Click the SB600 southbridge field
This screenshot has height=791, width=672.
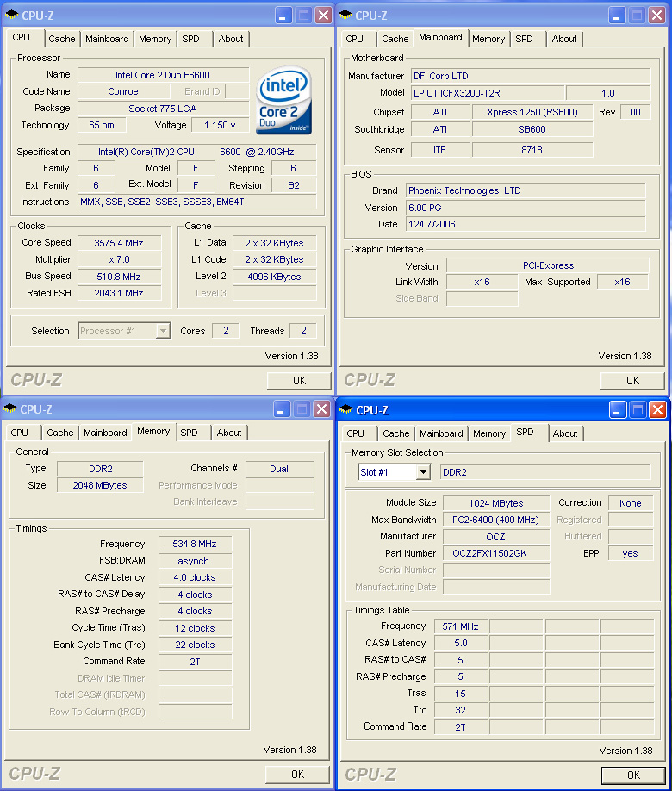point(532,129)
